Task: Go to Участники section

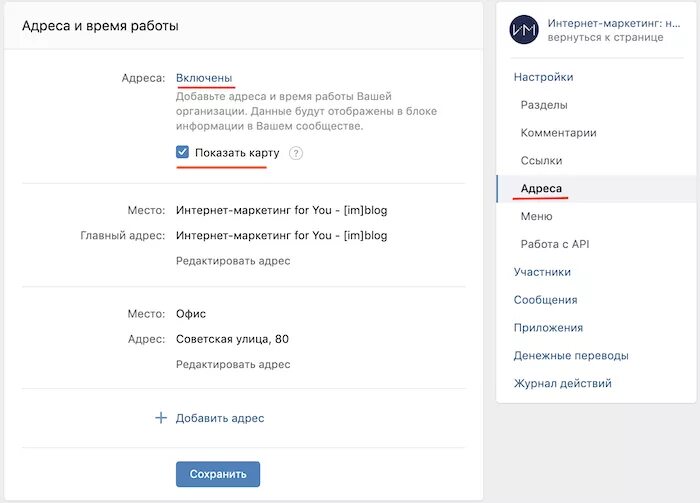Action: pyautogui.click(x=542, y=272)
